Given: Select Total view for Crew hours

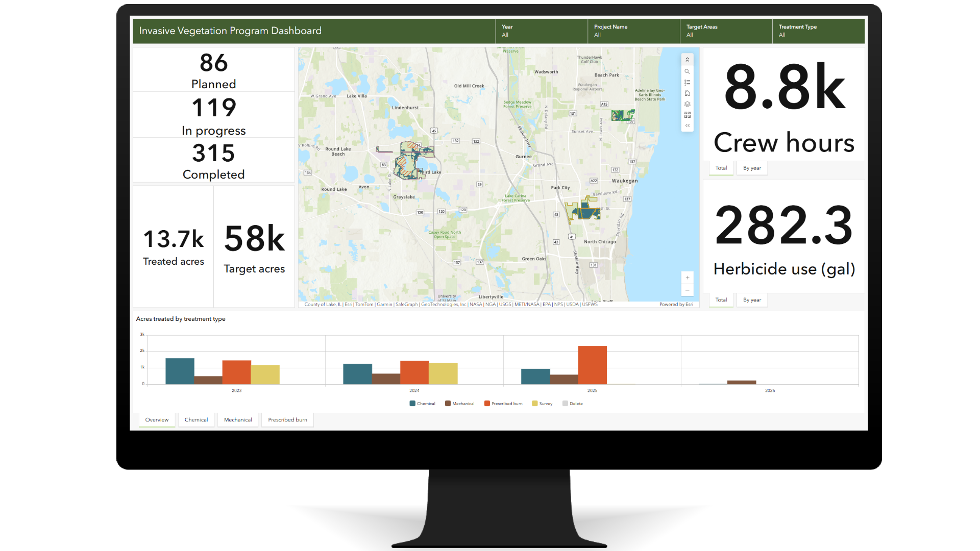Looking at the screenshot, I should 721,168.
